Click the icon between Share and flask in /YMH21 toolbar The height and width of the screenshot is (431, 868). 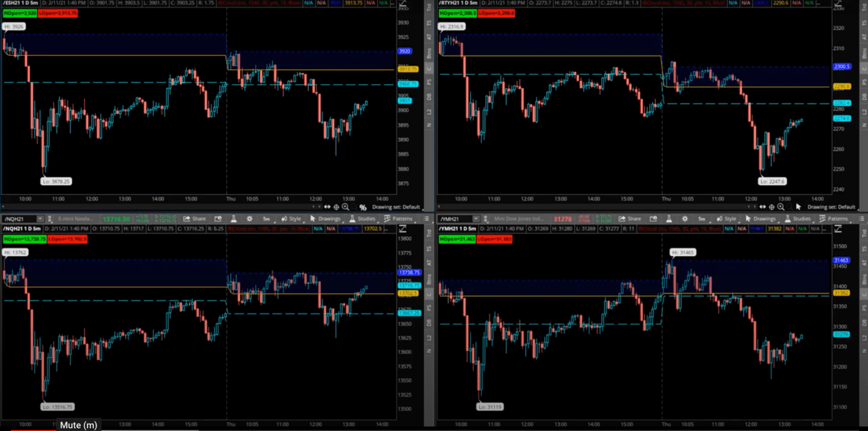tap(653, 219)
